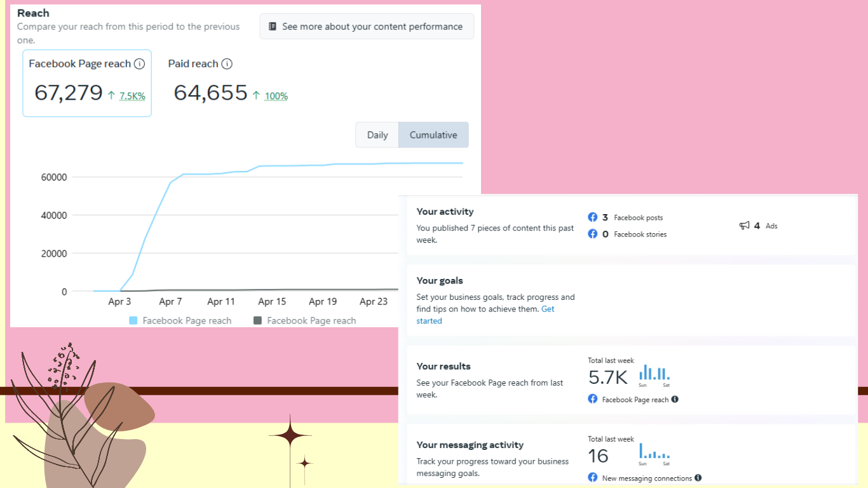Image resolution: width=868 pixels, height=488 pixels.
Task: Click the 5.7K total last week value
Action: 608,378
